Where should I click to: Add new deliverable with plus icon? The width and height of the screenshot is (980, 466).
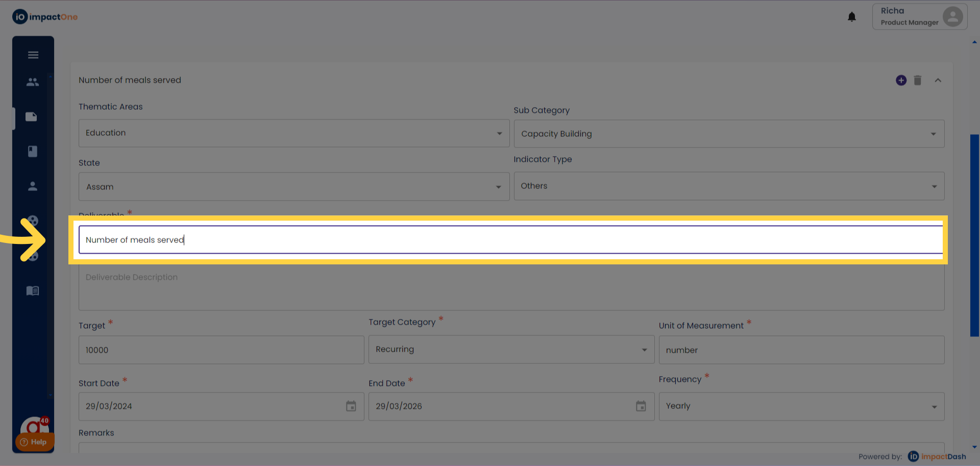point(901,81)
